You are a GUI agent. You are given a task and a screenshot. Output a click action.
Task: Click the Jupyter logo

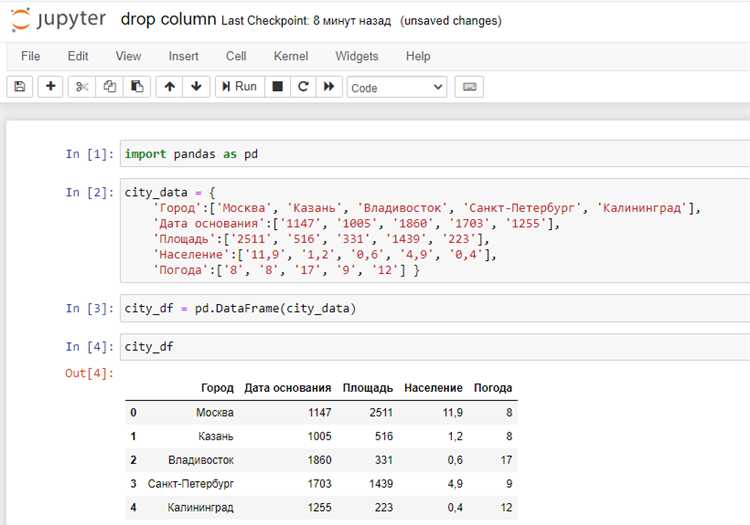point(58,20)
